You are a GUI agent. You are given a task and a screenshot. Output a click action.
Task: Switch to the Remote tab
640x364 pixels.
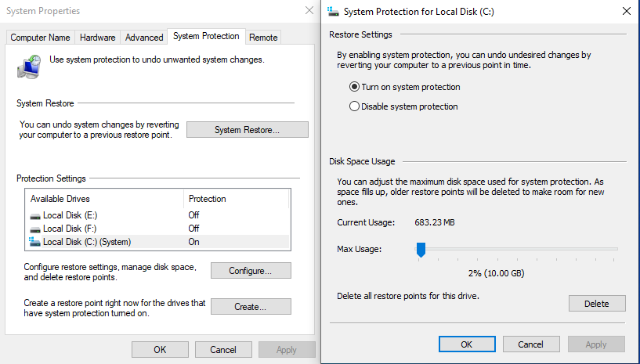coord(263,37)
